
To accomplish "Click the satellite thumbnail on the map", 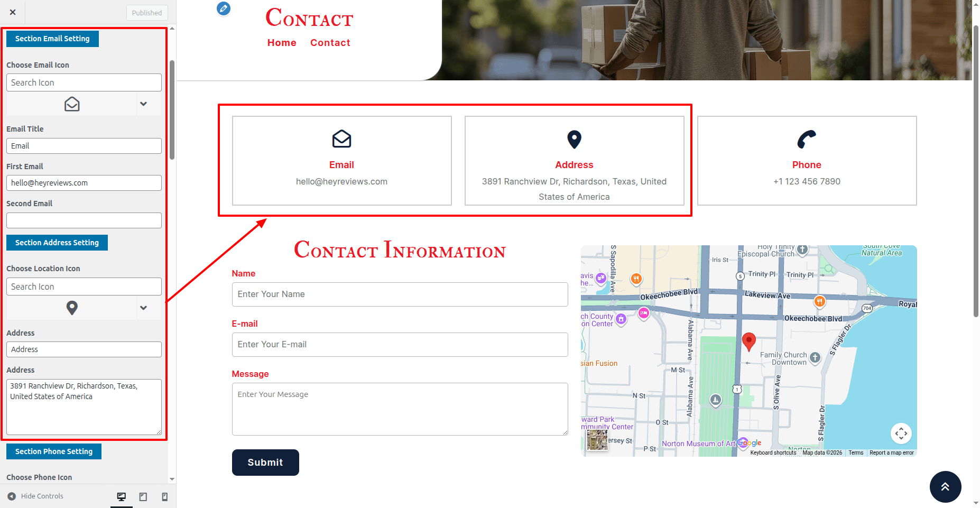I will (x=597, y=440).
